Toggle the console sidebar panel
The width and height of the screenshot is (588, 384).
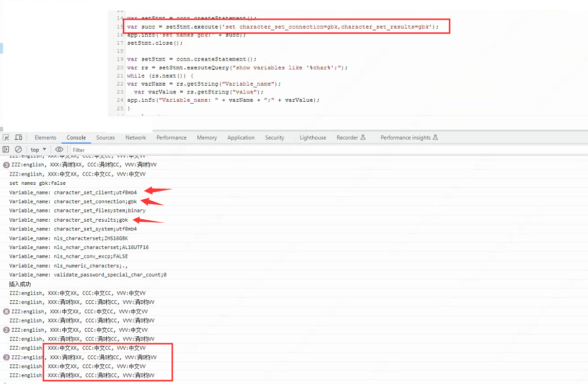(x=6, y=149)
